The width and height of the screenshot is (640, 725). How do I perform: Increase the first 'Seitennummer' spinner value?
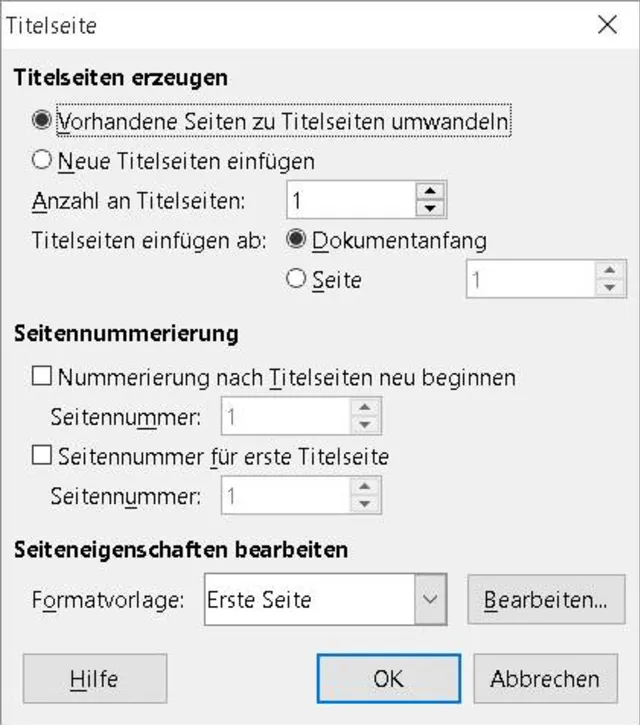(365, 407)
